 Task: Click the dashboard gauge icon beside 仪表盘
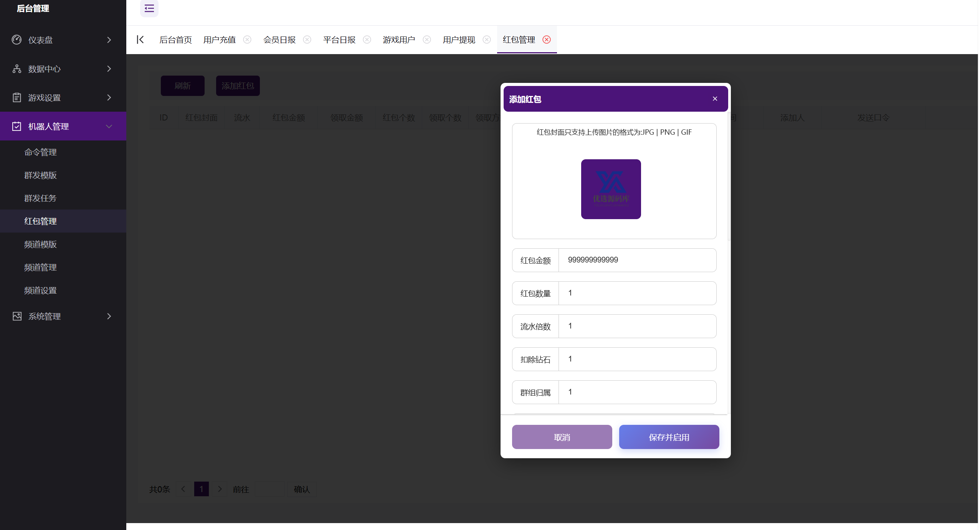click(17, 40)
